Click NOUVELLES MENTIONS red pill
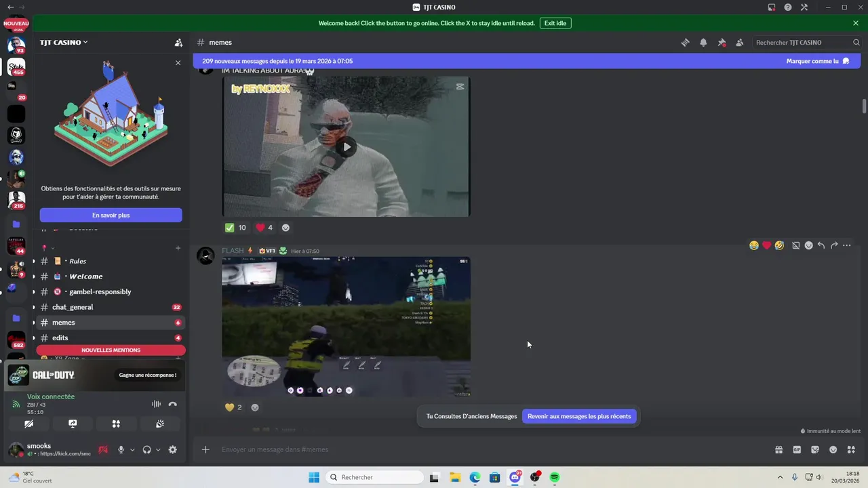The height and width of the screenshot is (488, 868). click(x=111, y=350)
